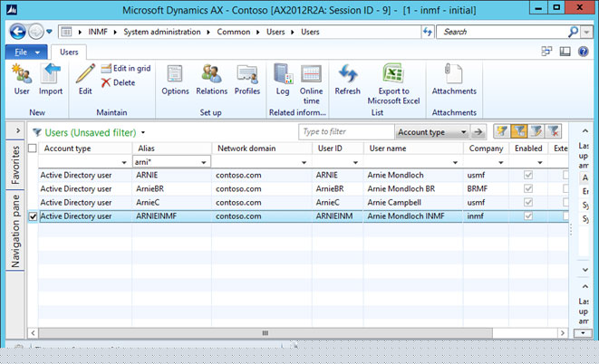This screenshot has height=364, width=599.
Task: Switch to the Users ribbon tab
Action: pos(69,53)
